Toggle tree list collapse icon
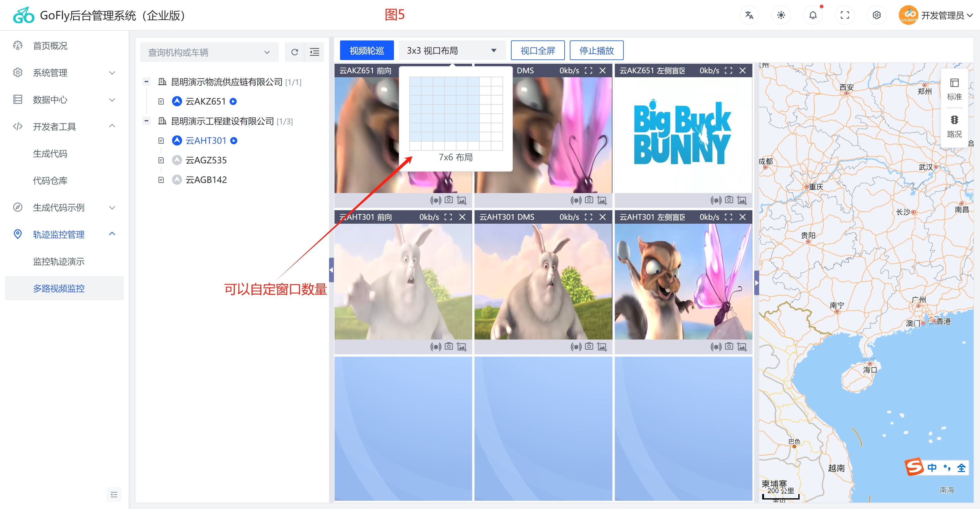This screenshot has height=509, width=980. point(314,52)
